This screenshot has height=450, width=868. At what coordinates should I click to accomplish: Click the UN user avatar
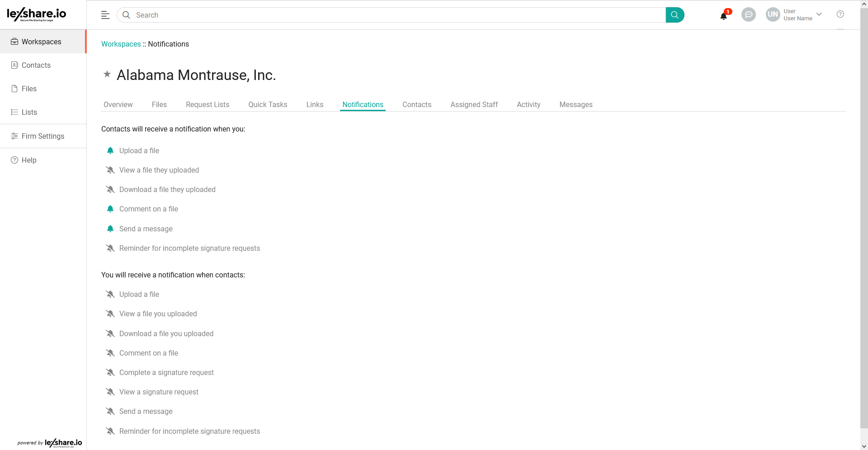773,14
